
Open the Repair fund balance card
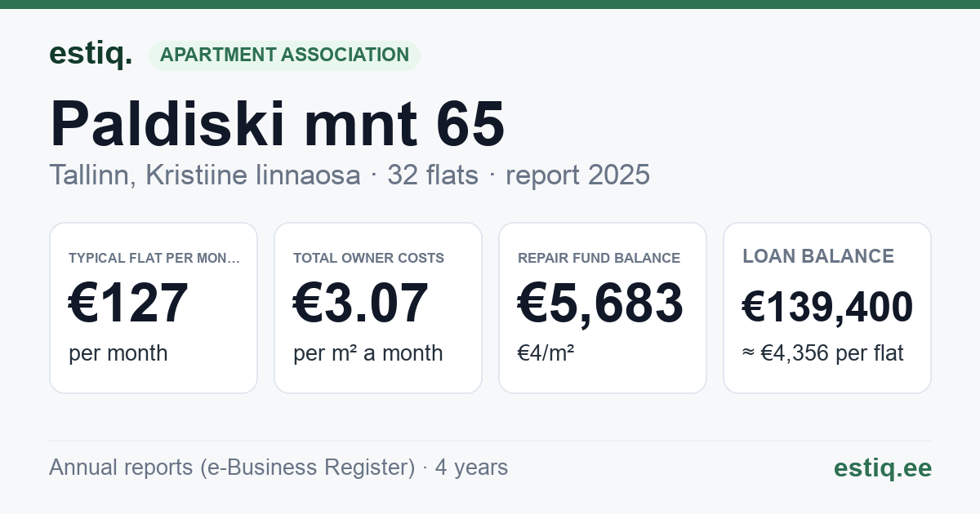(603, 308)
